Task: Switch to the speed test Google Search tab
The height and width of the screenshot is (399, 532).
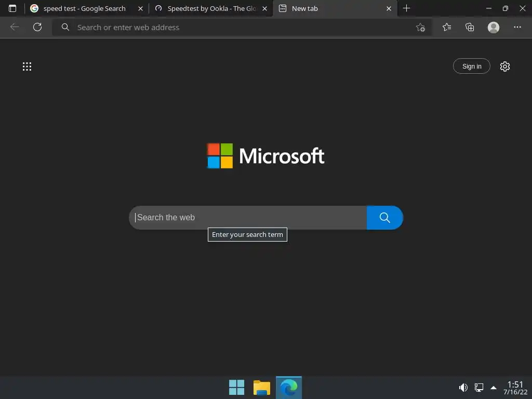Action: [87, 8]
